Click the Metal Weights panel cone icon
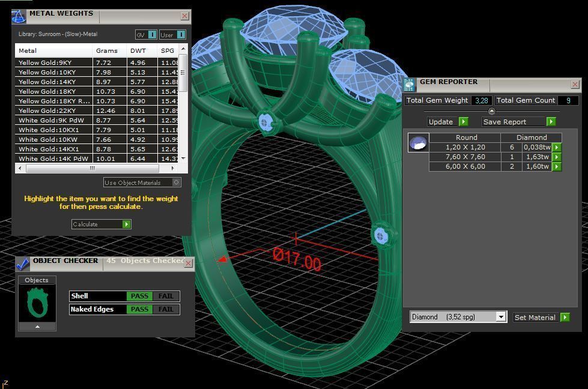This screenshot has height=389, width=588. [19, 16]
